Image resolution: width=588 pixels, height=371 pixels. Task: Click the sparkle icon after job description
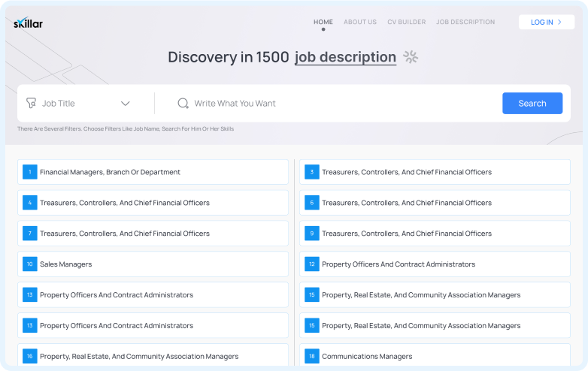pyautogui.click(x=410, y=57)
